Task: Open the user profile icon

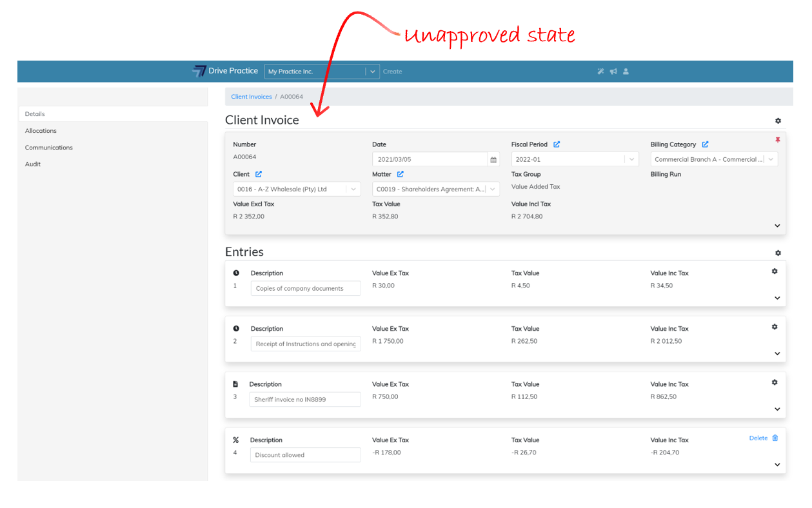Action: pyautogui.click(x=626, y=72)
